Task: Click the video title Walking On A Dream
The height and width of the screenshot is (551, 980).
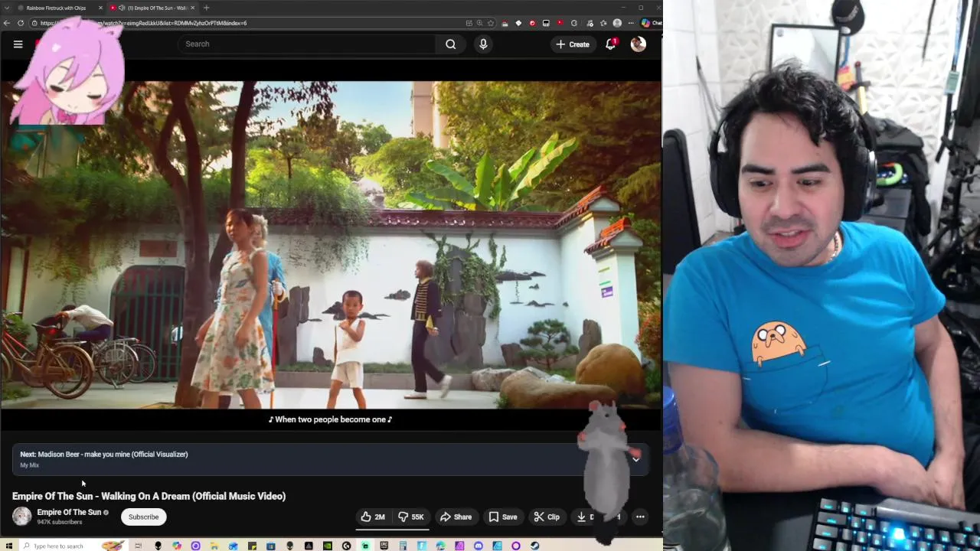Action: (149, 496)
